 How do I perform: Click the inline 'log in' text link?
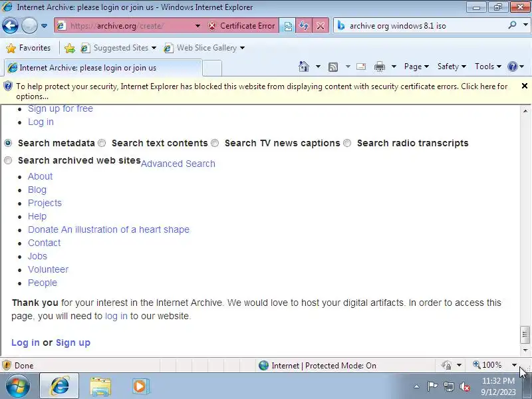coord(116,317)
